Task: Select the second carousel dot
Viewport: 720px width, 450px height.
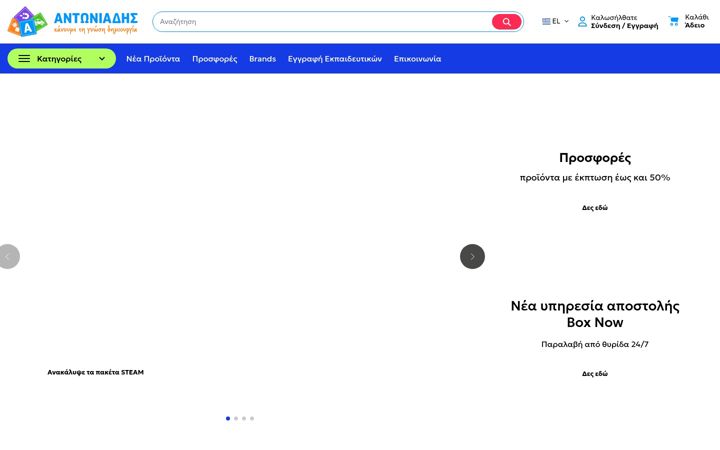Action: point(236,418)
